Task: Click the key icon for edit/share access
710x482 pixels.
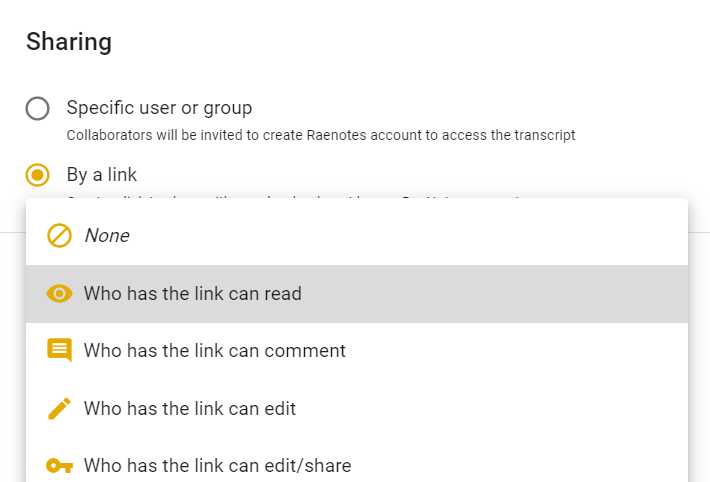Action: click(59, 466)
